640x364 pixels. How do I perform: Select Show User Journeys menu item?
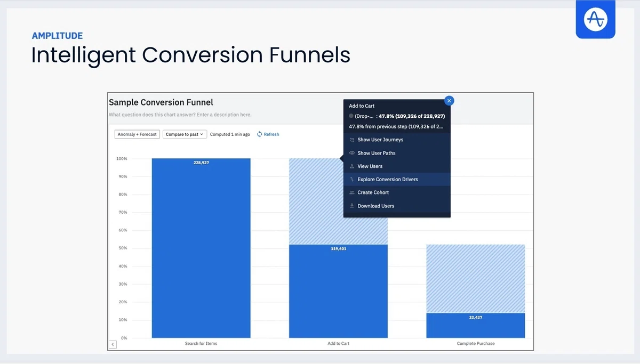[397, 140]
